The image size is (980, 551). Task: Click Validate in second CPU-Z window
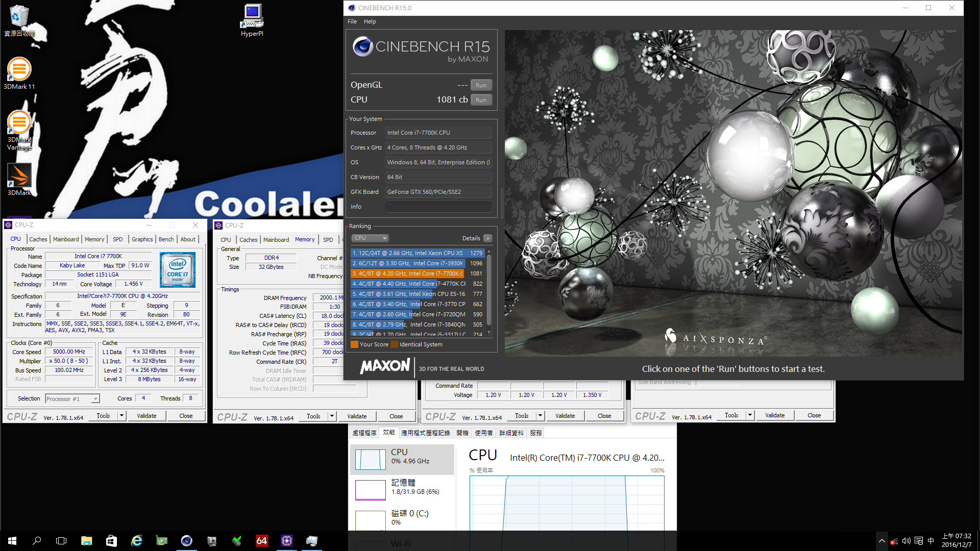357,416
